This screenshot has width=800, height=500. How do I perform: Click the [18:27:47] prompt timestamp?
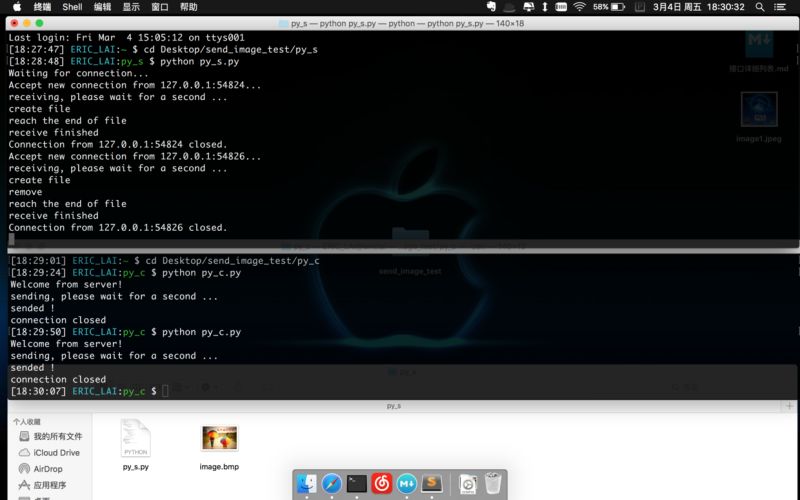click(x=36, y=49)
